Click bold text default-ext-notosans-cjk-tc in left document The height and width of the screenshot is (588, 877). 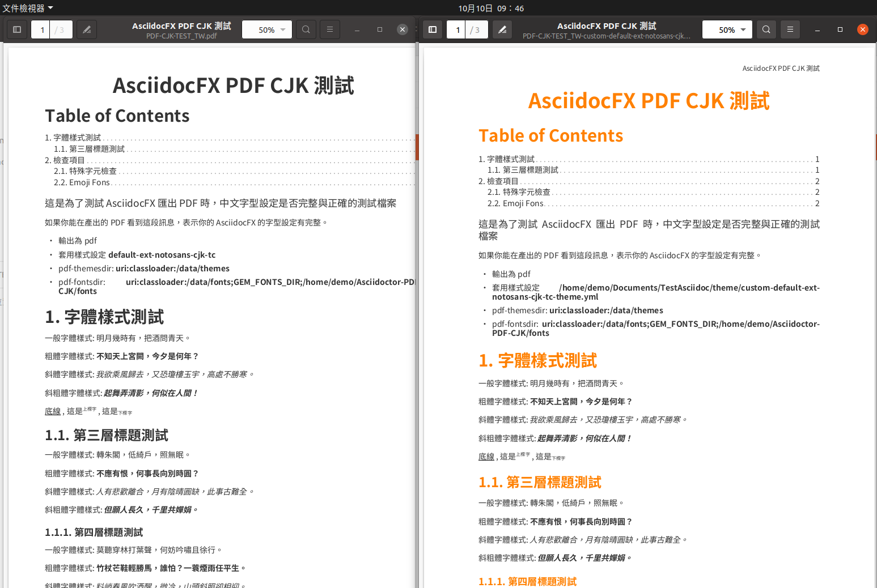(x=162, y=255)
